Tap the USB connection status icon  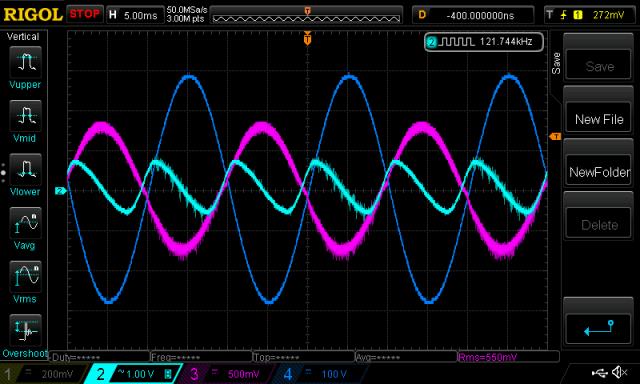click(x=599, y=372)
